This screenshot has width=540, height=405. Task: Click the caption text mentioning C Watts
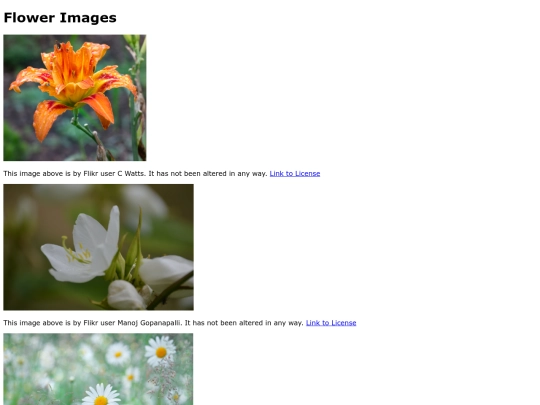tap(135, 174)
